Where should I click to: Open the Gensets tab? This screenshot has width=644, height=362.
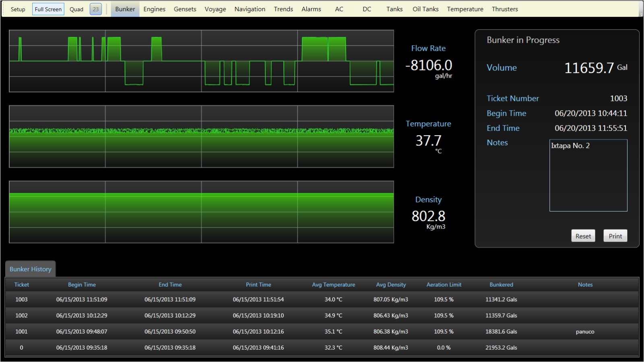(185, 9)
